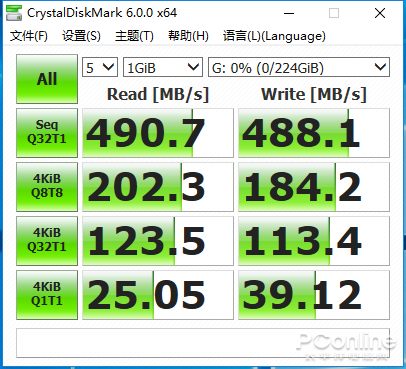This screenshot has height=369, width=406.
Task: Start the 4KiB Q1T1 test
Action: click(47, 295)
